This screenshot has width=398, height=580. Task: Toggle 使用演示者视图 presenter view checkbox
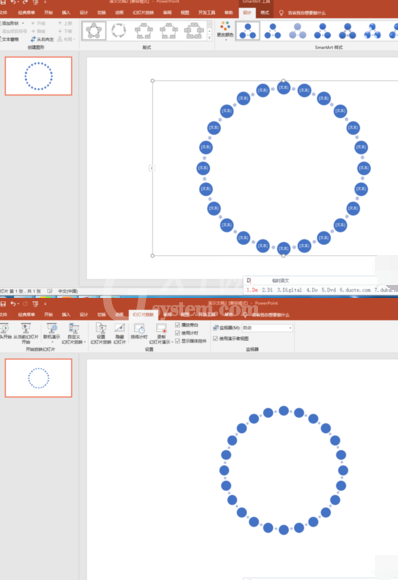point(215,338)
